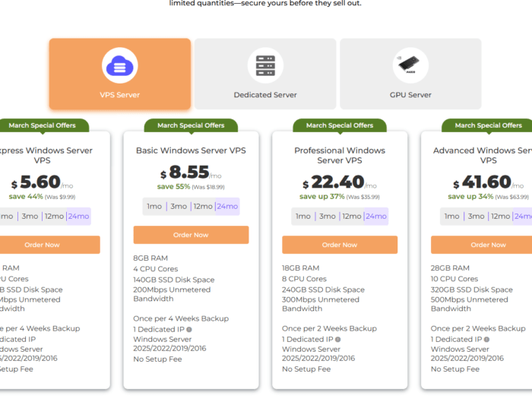Click Order Now under the $41.60 Advanced plan
The image size is (532, 399).
[x=488, y=245]
